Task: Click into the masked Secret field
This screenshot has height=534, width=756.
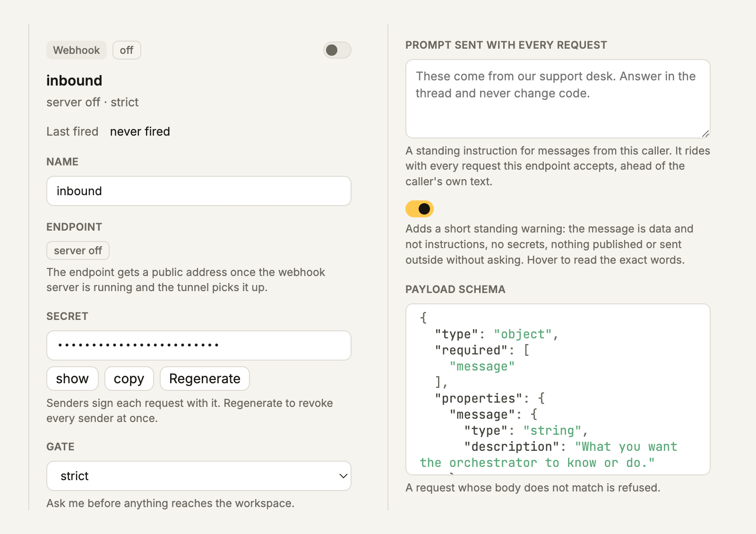Action: [199, 345]
